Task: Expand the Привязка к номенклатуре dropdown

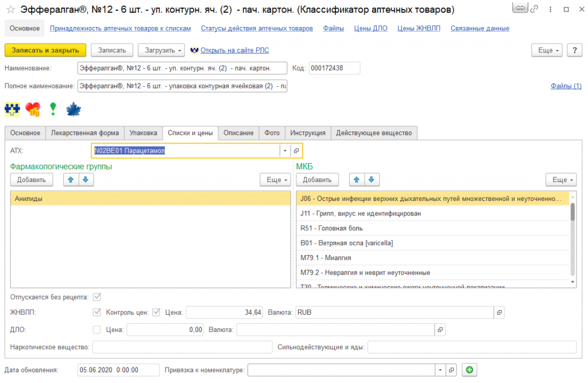Action: click(440, 370)
